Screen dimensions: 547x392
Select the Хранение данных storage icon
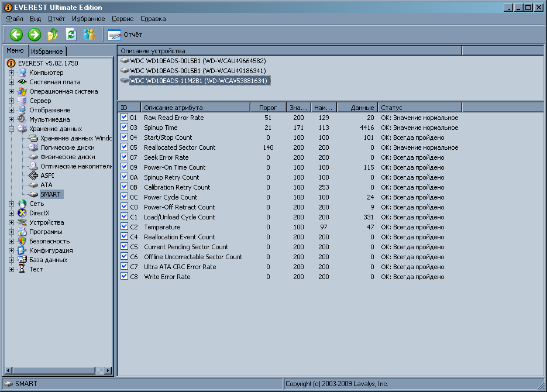[x=22, y=129]
